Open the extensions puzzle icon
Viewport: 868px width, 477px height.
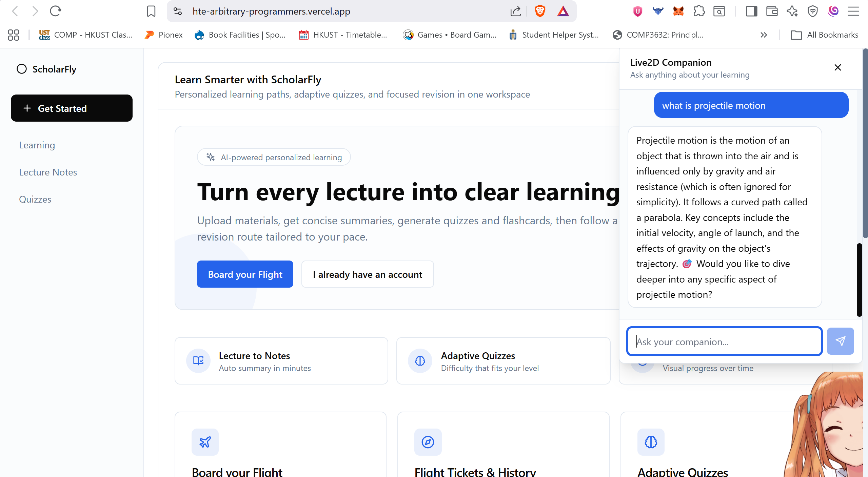coord(699,11)
